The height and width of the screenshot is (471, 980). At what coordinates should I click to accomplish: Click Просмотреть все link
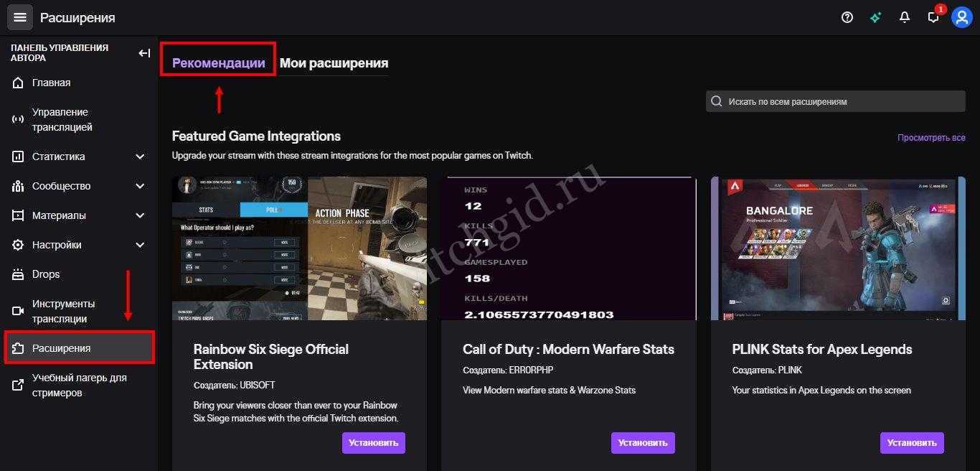pyautogui.click(x=931, y=137)
